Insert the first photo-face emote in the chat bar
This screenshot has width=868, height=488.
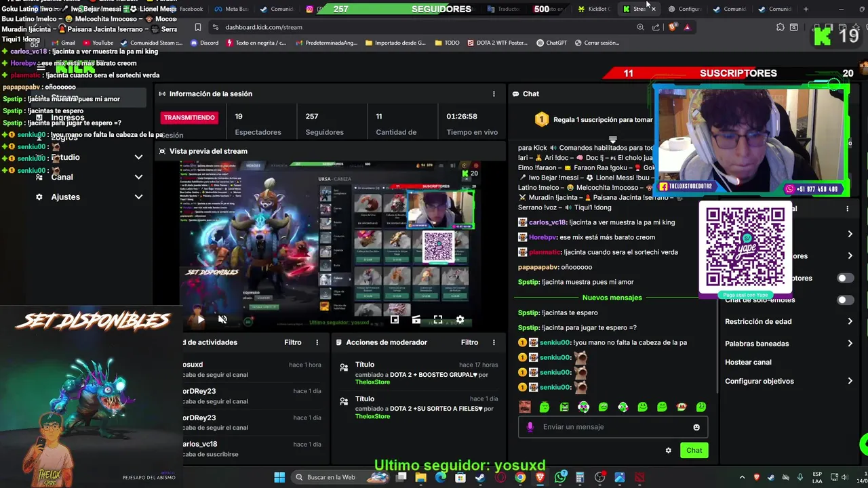[x=525, y=407]
